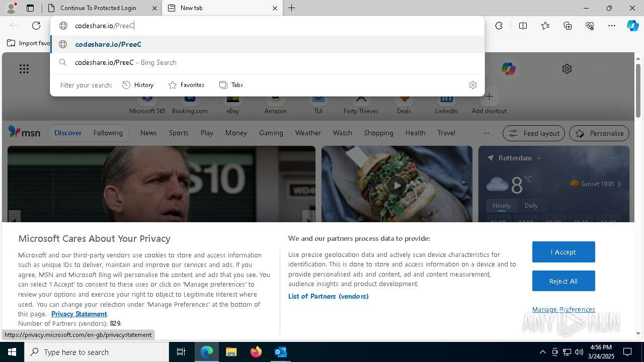
Task: Open Microsoft Edge from taskbar
Action: [207, 352]
